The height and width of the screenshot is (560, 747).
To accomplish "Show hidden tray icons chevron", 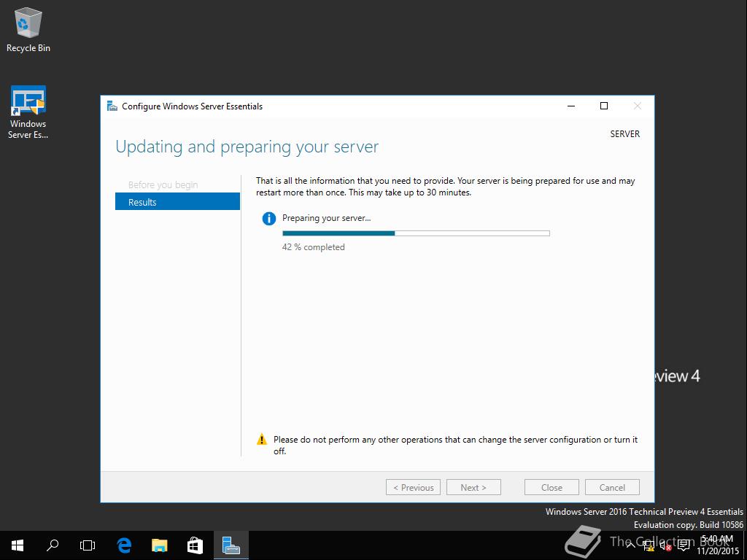I will 630,545.
